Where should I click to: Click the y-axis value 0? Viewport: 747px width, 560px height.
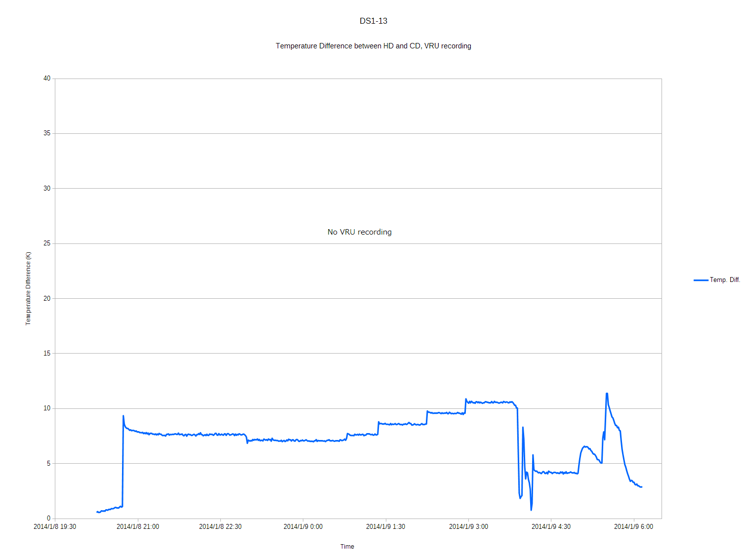click(x=48, y=519)
